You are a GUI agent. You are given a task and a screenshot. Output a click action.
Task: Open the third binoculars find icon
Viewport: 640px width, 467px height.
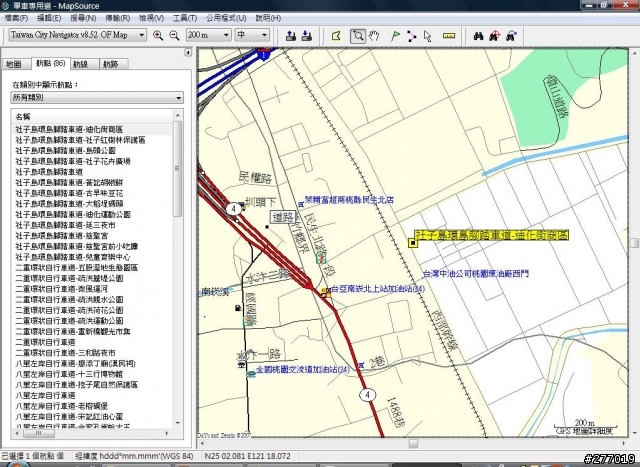click(511, 36)
